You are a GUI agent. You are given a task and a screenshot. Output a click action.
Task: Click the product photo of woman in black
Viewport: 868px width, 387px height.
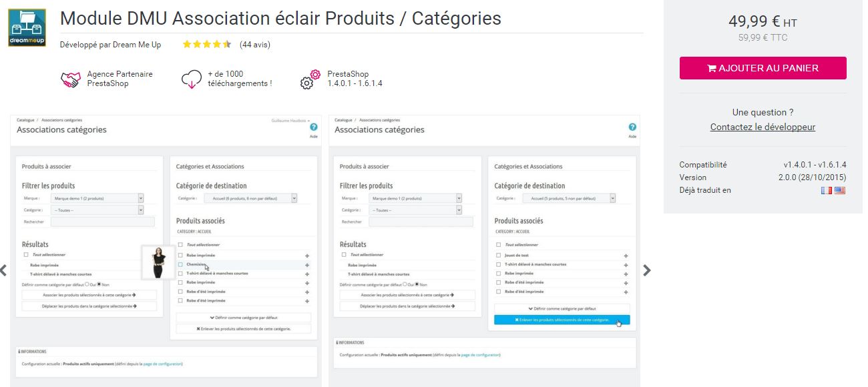158,262
